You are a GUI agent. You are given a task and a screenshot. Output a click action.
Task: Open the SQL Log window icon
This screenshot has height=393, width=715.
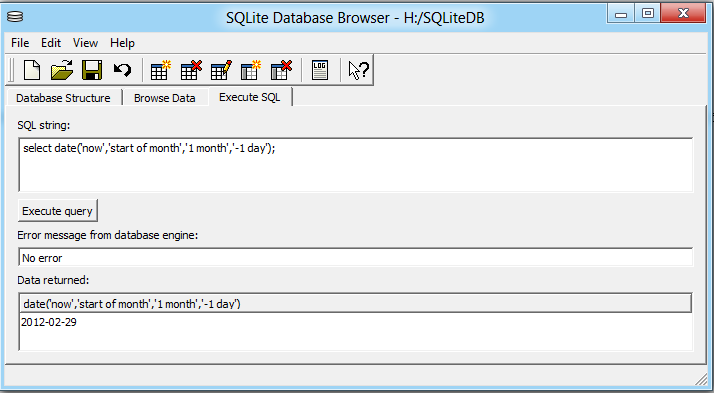(320, 70)
